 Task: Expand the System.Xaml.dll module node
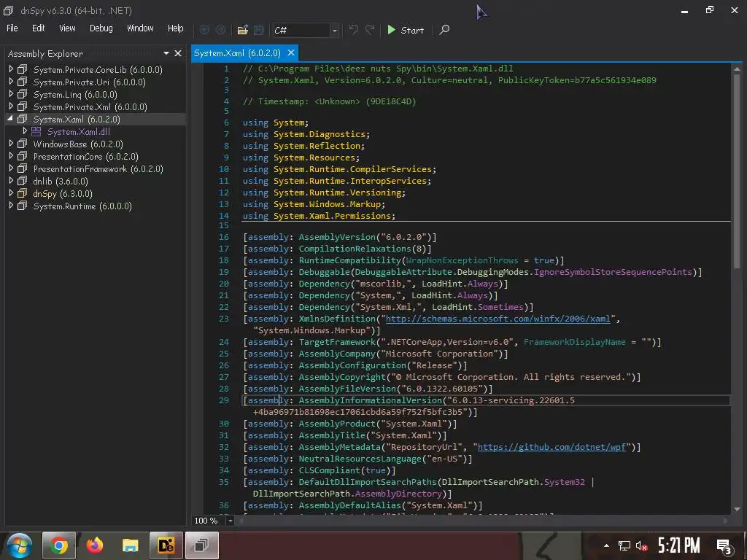pyautogui.click(x=25, y=131)
